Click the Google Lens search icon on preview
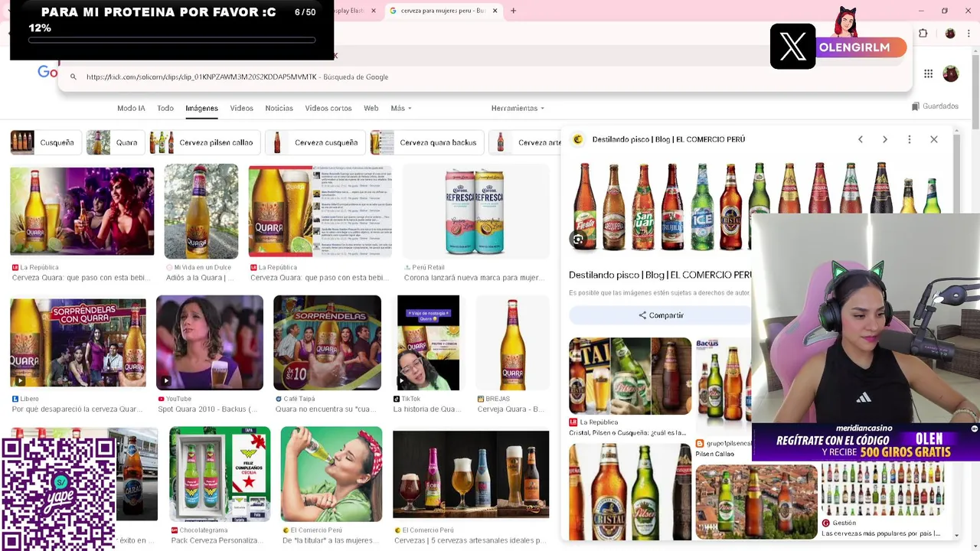Image resolution: width=980 pixels, height=551 pixels. (578, 240)
